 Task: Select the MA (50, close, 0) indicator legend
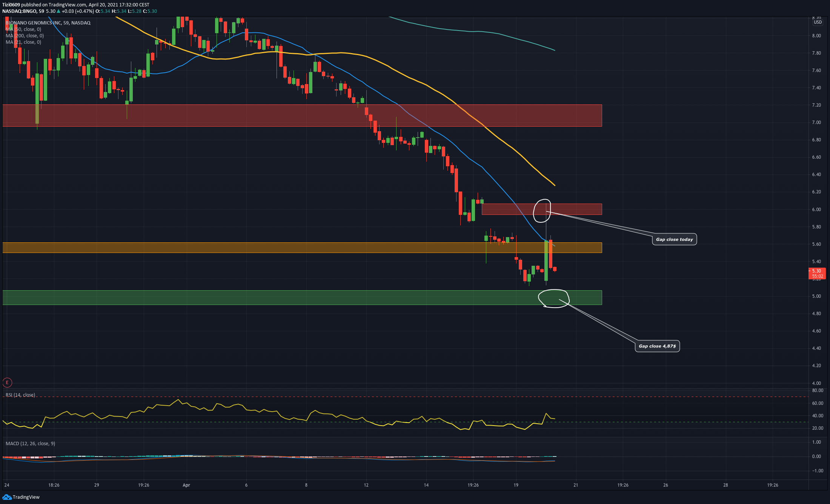tap(23, 29)
